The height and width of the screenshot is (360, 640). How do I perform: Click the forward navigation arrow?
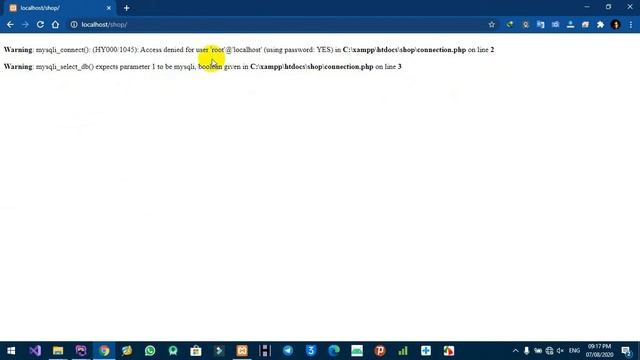click(25, 24)
